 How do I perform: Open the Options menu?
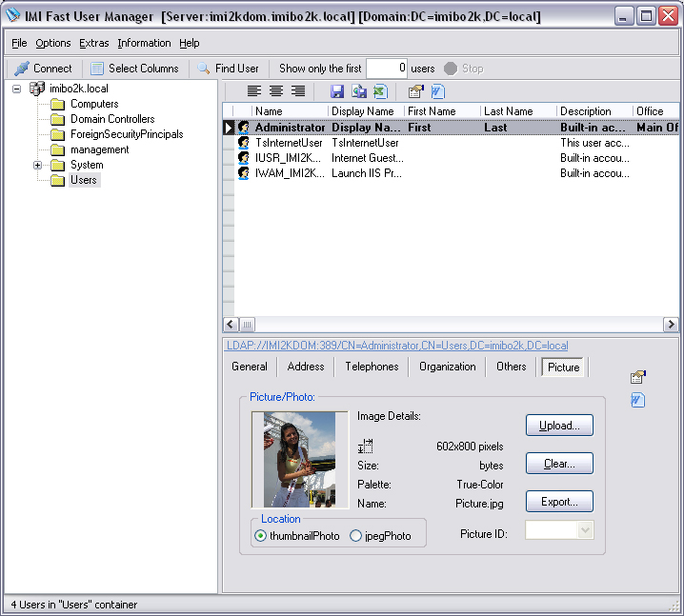pos(53,43)
